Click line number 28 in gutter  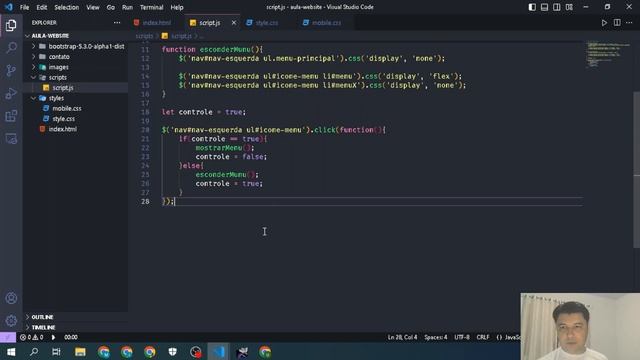[x=145, y=201]
